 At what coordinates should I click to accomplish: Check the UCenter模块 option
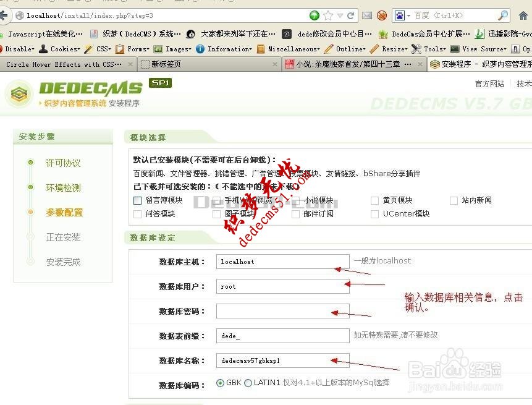373,213
